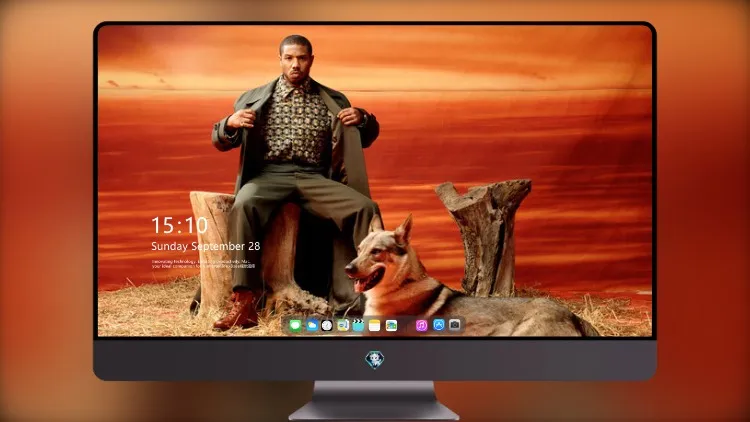Open the Weather app in dock
The height and width of the screenshot is (422, 750).
click(312, 326)
